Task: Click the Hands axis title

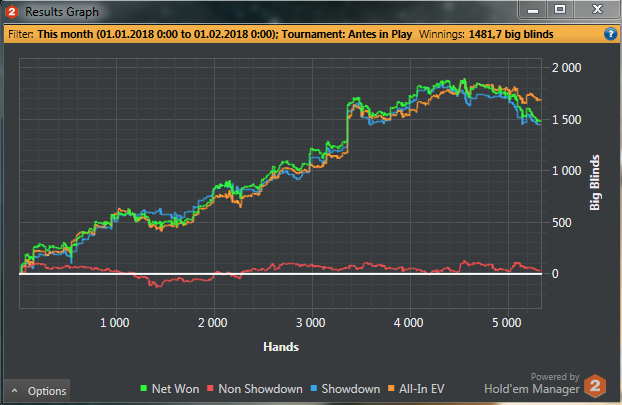Action: 281,347
